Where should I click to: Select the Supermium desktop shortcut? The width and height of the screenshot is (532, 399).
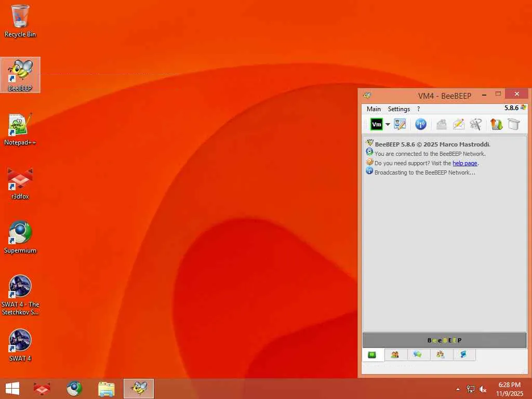point(20,237)
